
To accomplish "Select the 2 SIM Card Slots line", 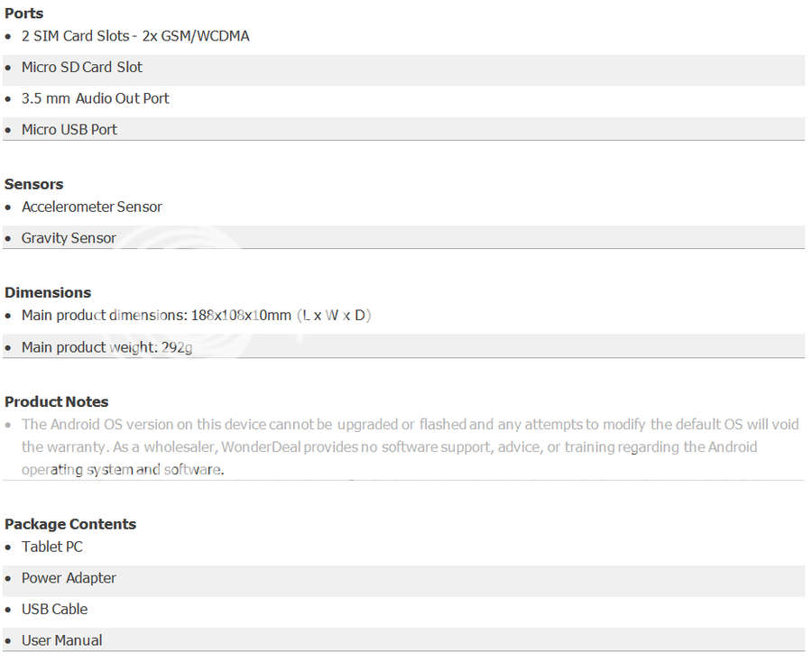I will pos(135,36).
